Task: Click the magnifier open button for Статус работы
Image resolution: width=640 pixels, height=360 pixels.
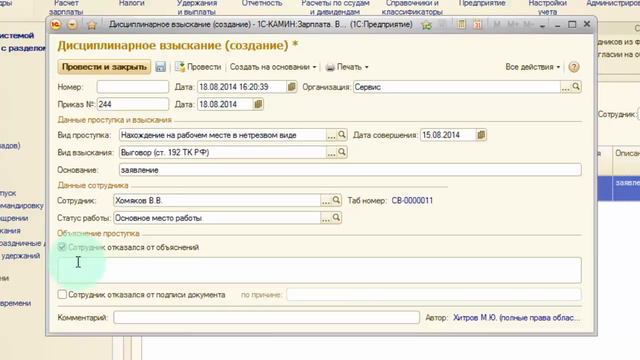Action: click(x=336, y=218)
